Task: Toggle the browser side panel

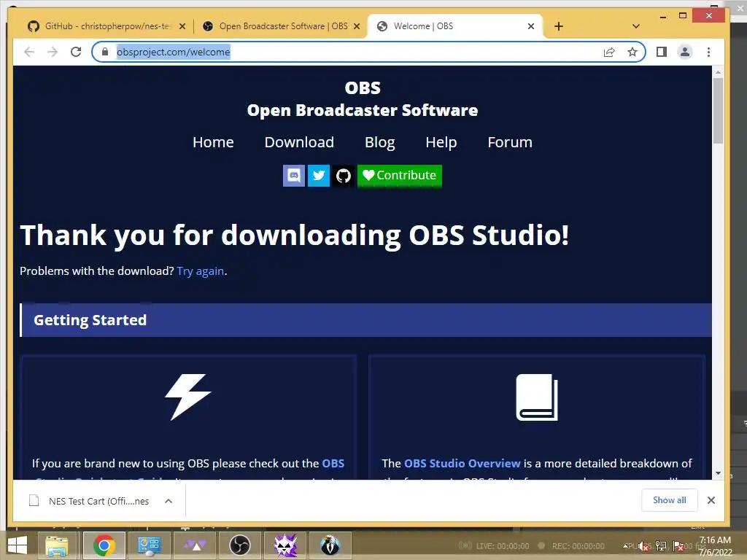Action: click(661, 52)
